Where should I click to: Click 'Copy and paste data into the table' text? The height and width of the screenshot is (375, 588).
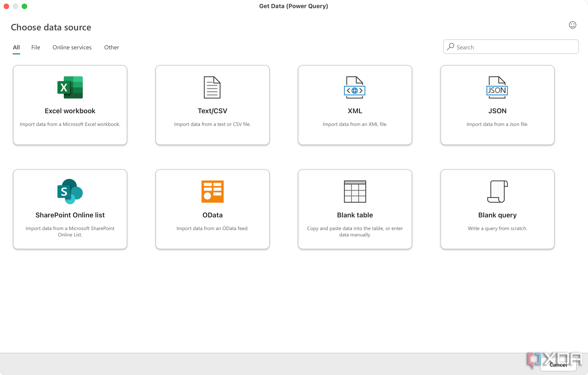click(345, 228)
